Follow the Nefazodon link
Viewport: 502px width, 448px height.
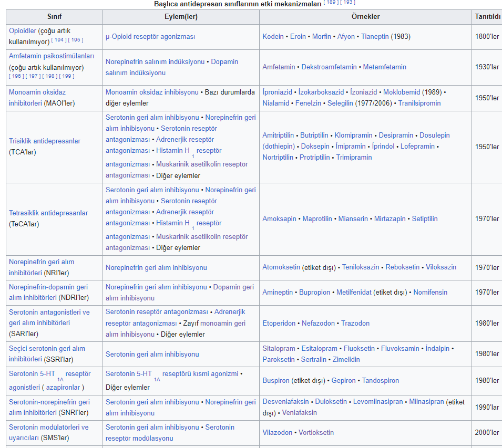pos(318,324)
